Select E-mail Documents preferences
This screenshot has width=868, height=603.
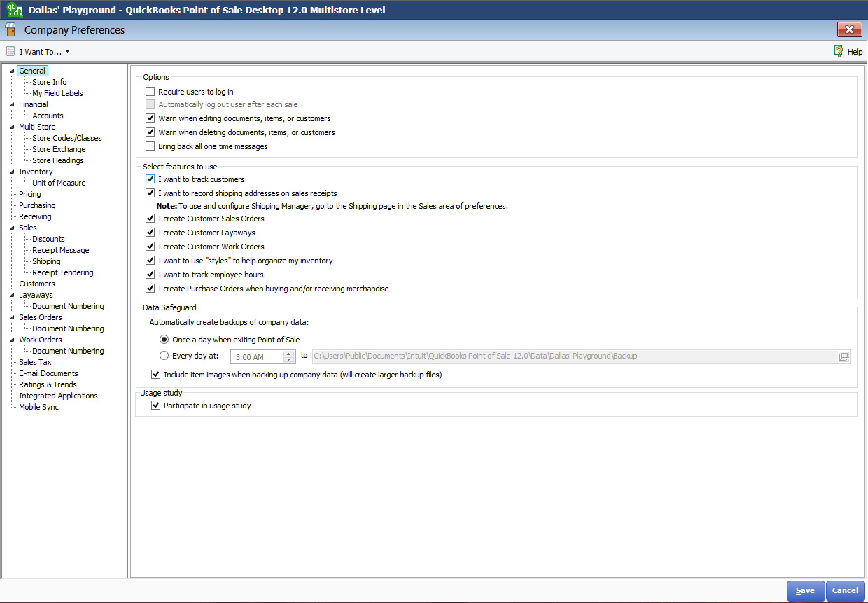(x=49, y=373)
